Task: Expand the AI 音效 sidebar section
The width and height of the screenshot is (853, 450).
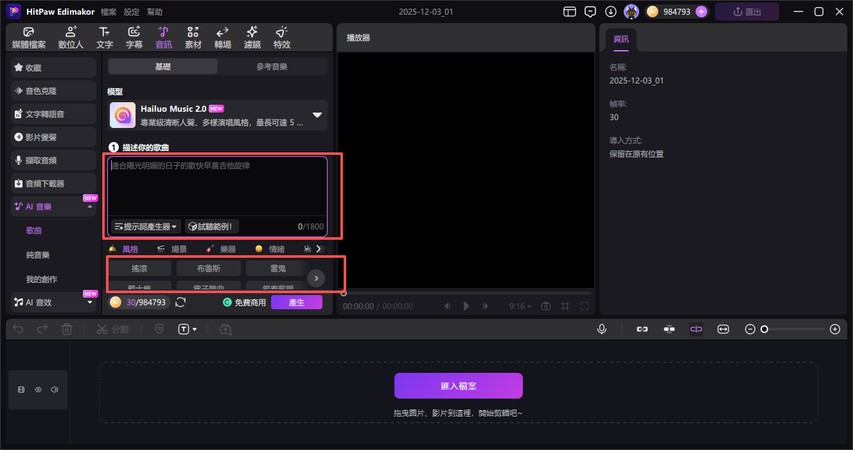Action: point(90,303)
